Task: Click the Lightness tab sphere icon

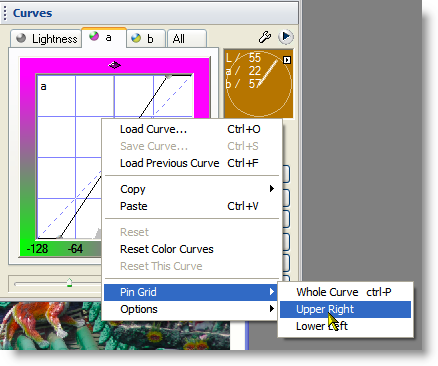Action: 21,38
